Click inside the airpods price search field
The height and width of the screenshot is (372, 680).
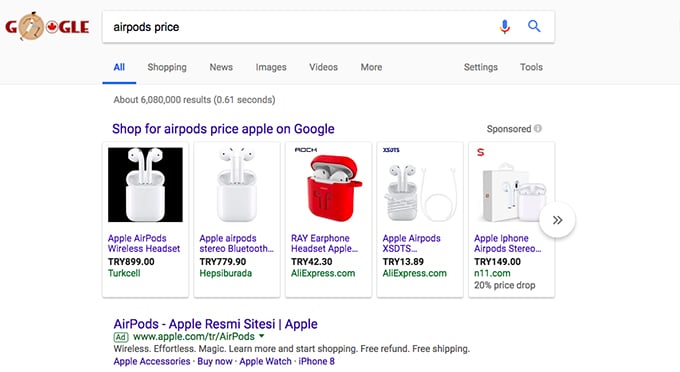299,27
